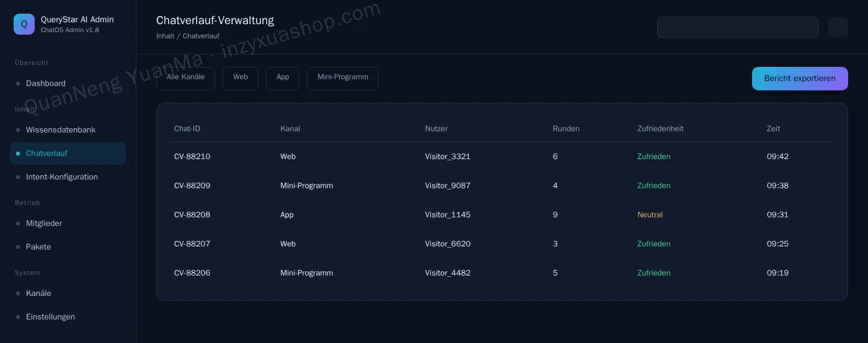Filter chats by Web channel

tap(241, 79)
